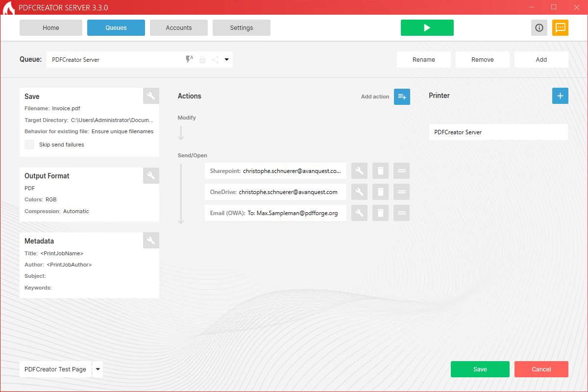Select the PDFCreator Server printer entry
588x392 pixels.
(498, 132)
